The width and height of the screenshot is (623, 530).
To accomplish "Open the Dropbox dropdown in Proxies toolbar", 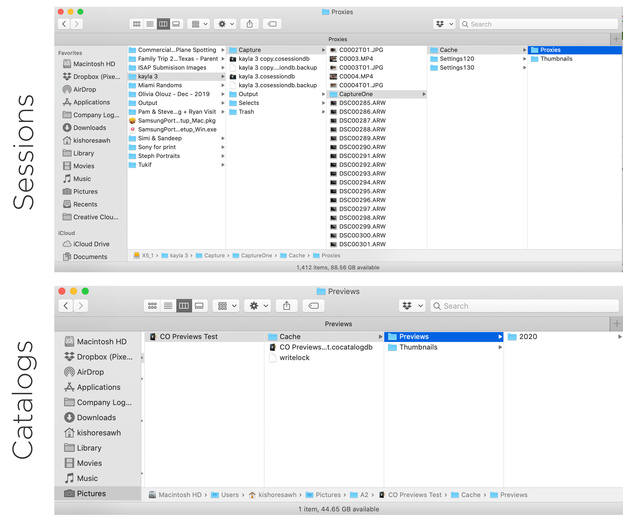I will click(x=443, y=24).
